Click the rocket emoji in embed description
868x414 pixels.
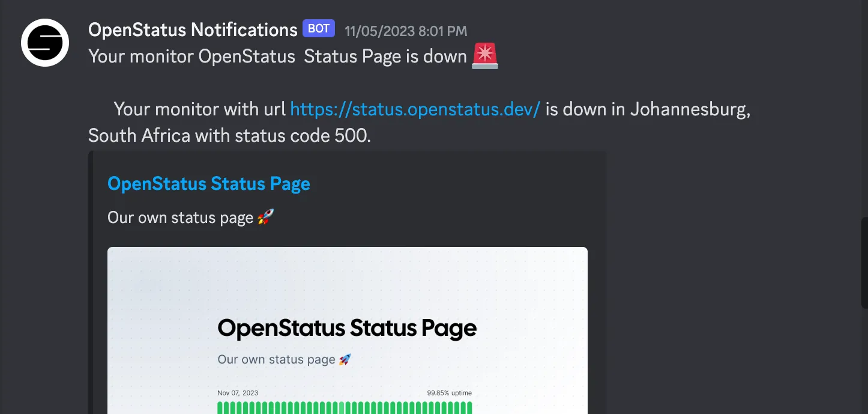point(267,216)
